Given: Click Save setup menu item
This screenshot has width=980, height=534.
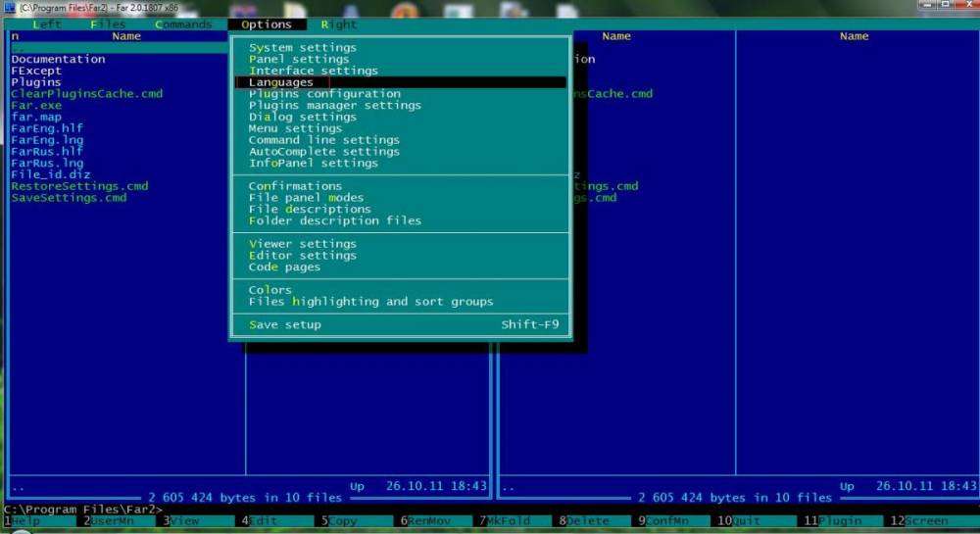Looking at the screenshot, I should pyautogui.click(x=284, y=325).
